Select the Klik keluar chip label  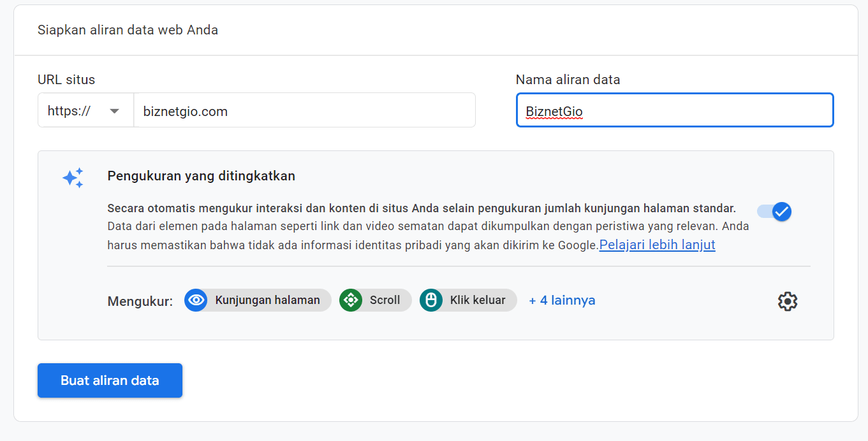(x=477, y=300)
